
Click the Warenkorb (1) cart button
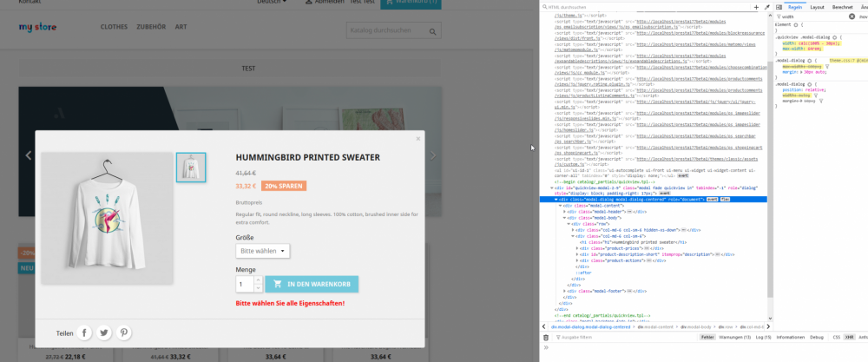tap(411, 3)
